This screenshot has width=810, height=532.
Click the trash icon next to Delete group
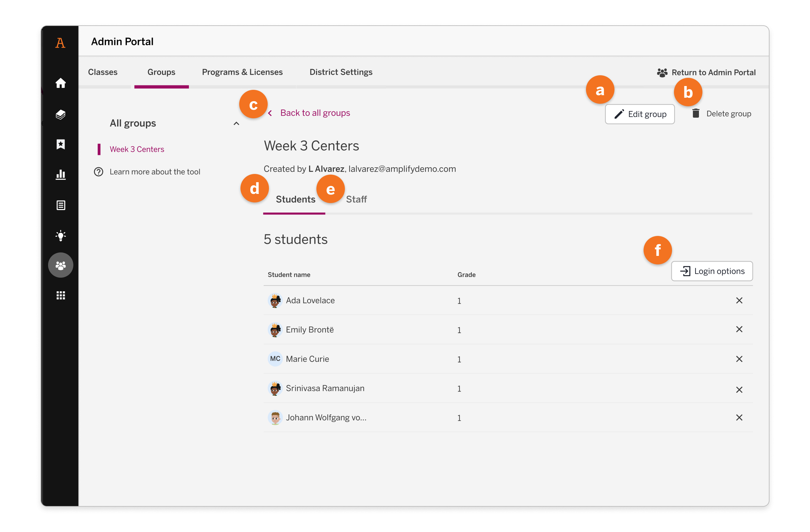coord(695,113)
